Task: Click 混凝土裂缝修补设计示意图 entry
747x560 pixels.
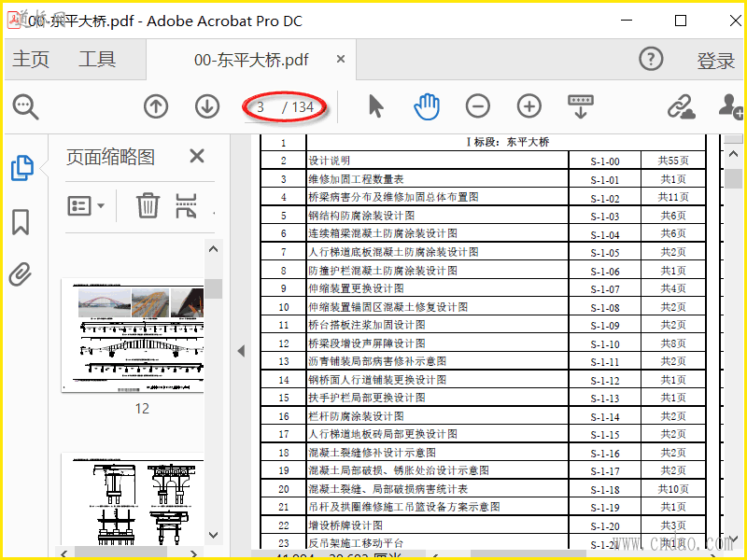Action: [372, 453]
